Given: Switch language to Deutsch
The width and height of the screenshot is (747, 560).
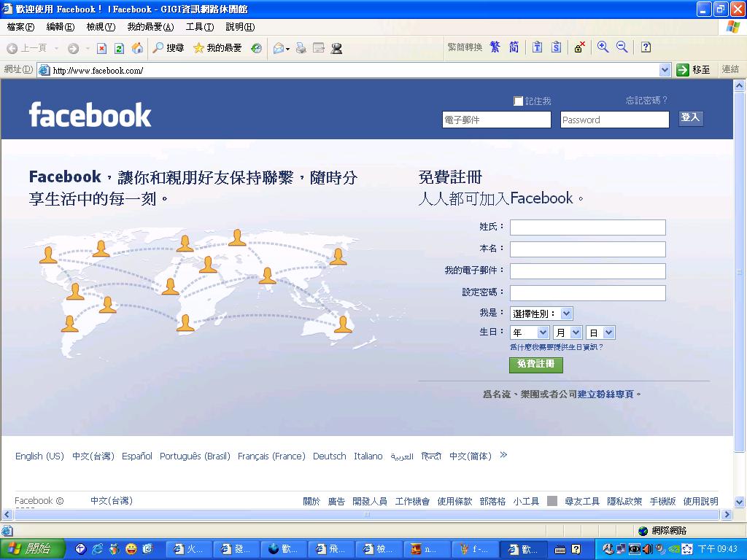Looking at the screenshot, I should (x=329, y=456).
